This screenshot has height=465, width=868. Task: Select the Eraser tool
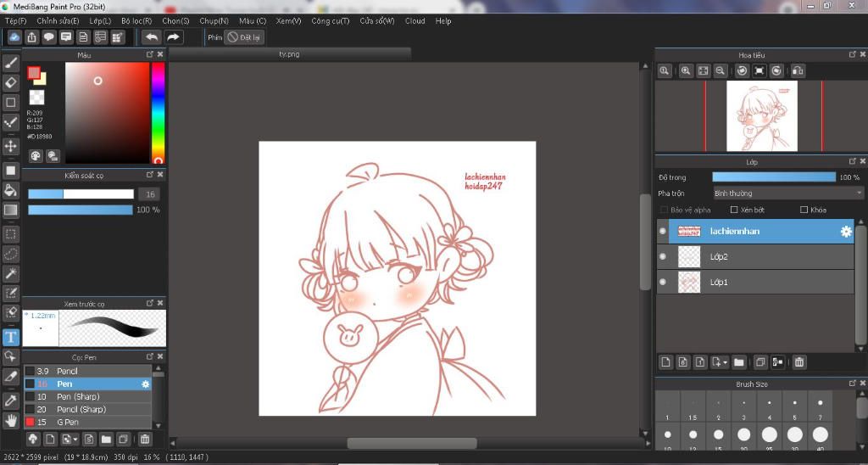pos(10,82)
